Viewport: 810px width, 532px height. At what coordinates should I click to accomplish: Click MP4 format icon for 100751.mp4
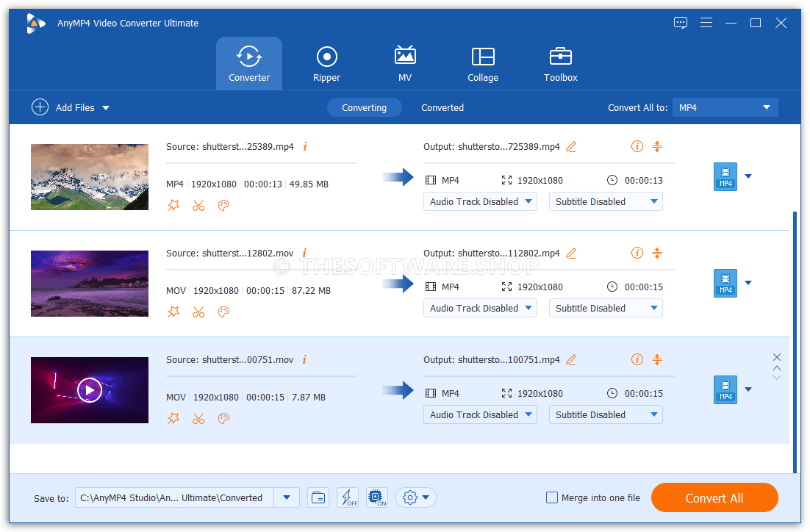coord(725,389)
